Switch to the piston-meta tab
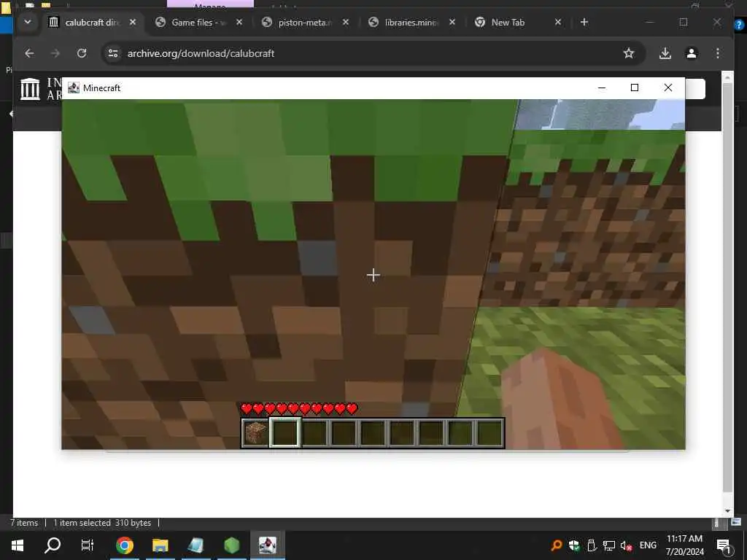This screenshot has width=747, height=560. pos(306,23)
